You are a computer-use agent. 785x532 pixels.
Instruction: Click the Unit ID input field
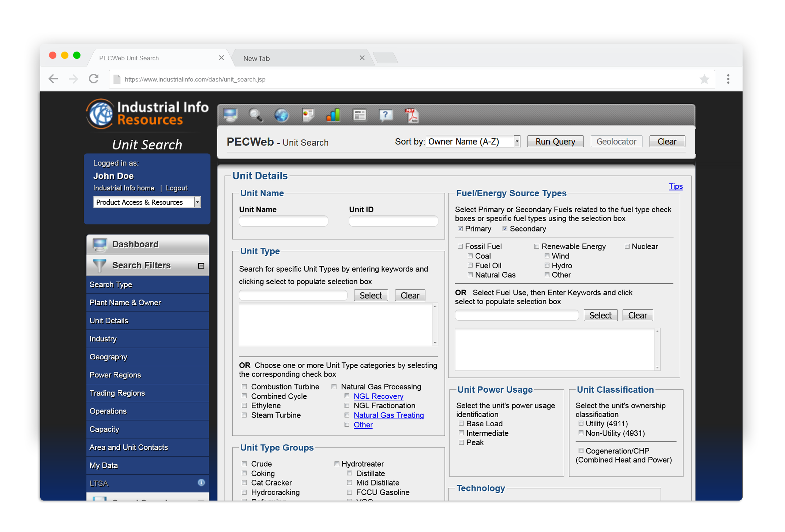(394, 221)
